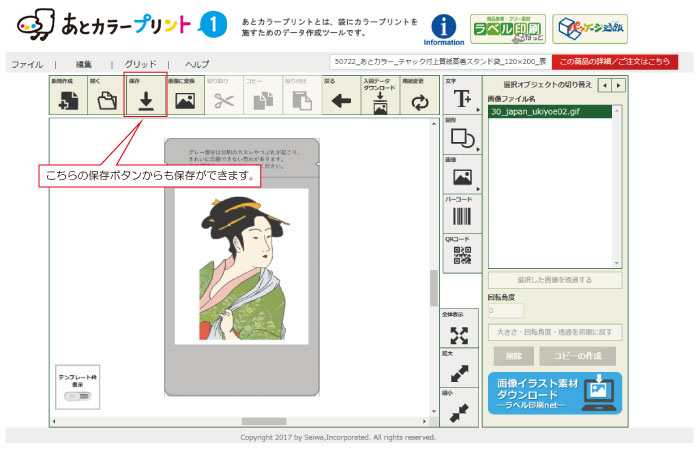The image size is (700, 450).
Task: Save using the 保存 download icon
Action: pos(146,101)
